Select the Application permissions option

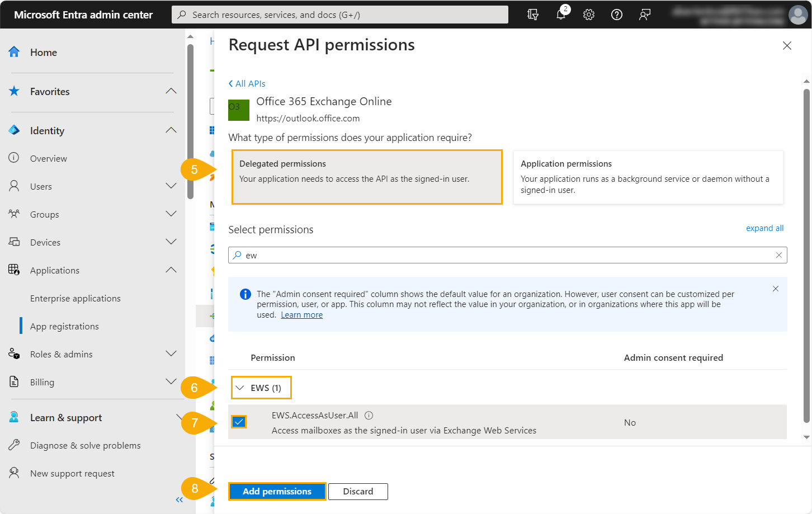648,177
